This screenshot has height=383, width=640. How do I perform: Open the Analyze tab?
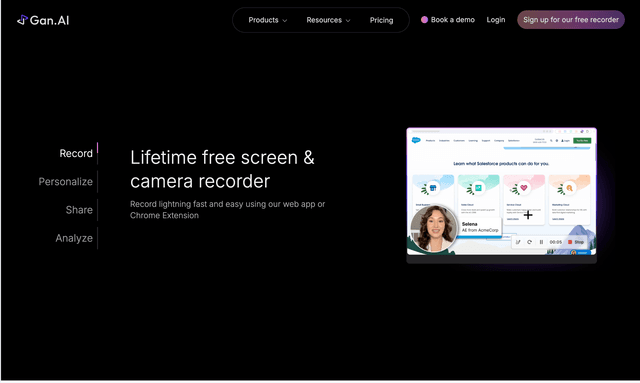click(x=74, y=238)
